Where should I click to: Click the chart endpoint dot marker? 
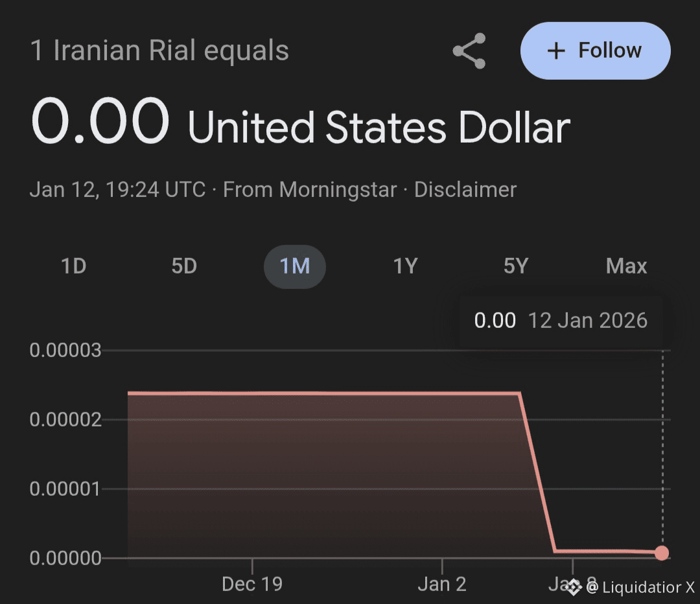(661, 553)
